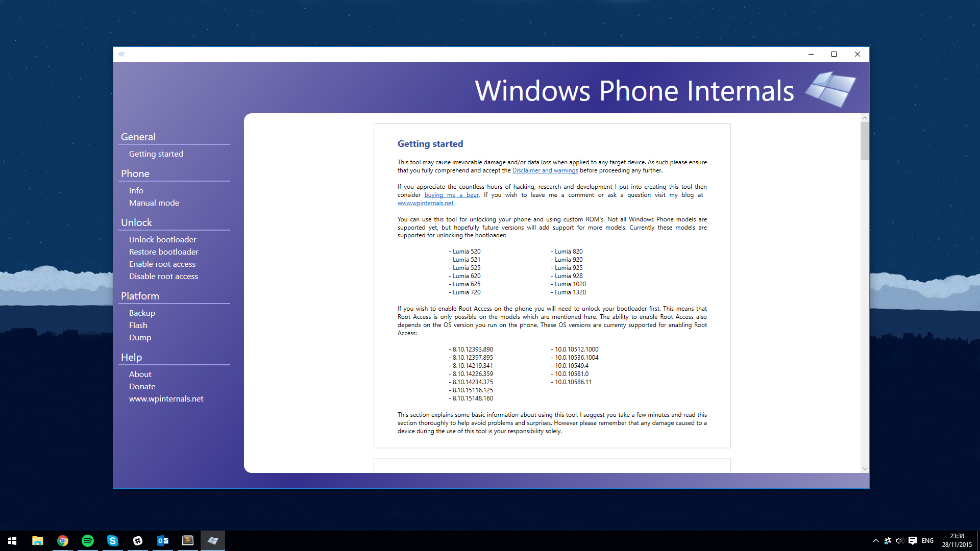The height and width of the screenshot is (551, 980).
Task: Open Restore bootloader
Action: [164, 252]
